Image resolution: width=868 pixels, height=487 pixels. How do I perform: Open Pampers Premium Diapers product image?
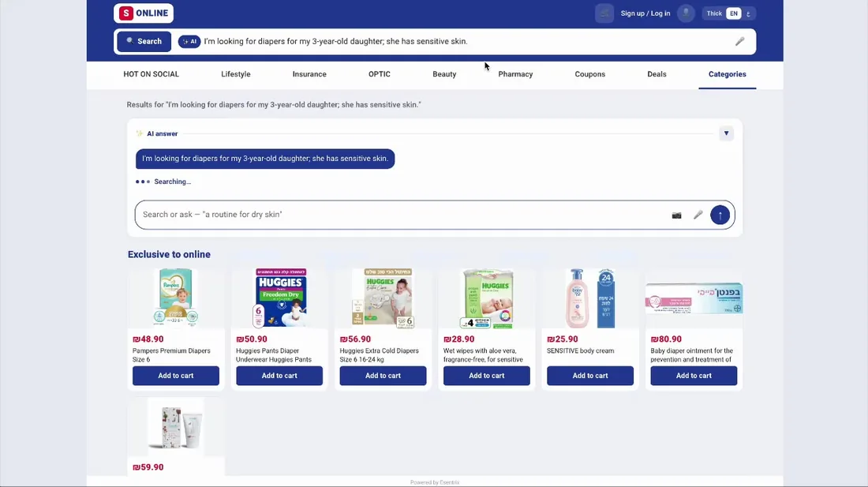pyautogui.click(x=176, y=298)
